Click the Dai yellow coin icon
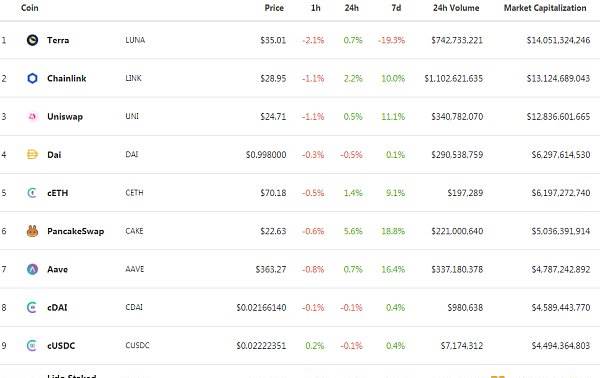 (x=33, y=154)
